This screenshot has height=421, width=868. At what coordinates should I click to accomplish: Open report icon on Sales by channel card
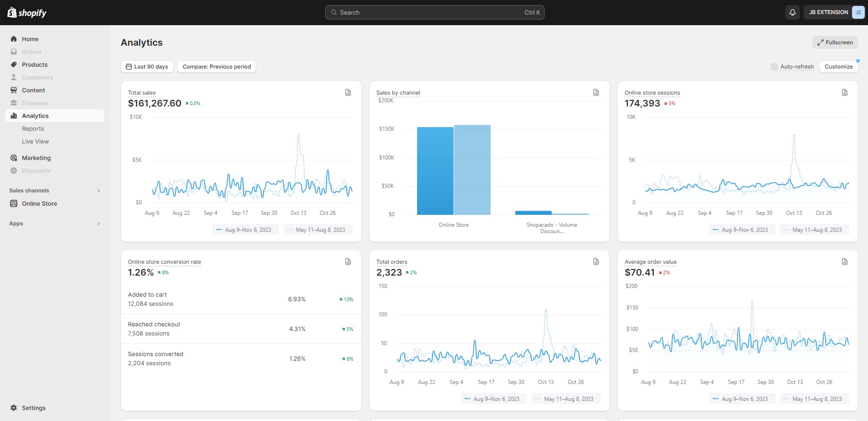click(596, 92)
